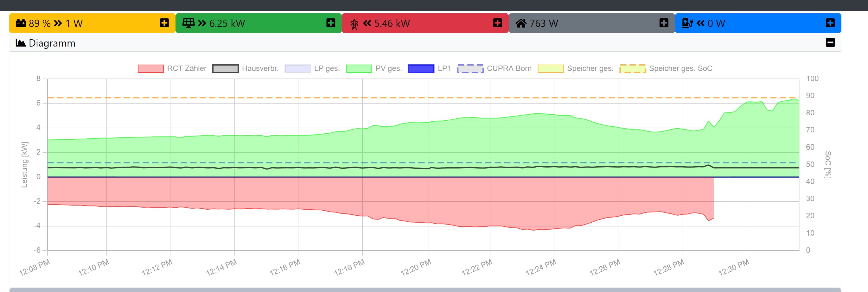Image resolution: width=868 pixels, height=292 pixels.
Task: Click the SoC [%] axis title
Action: tap(827, 165)
